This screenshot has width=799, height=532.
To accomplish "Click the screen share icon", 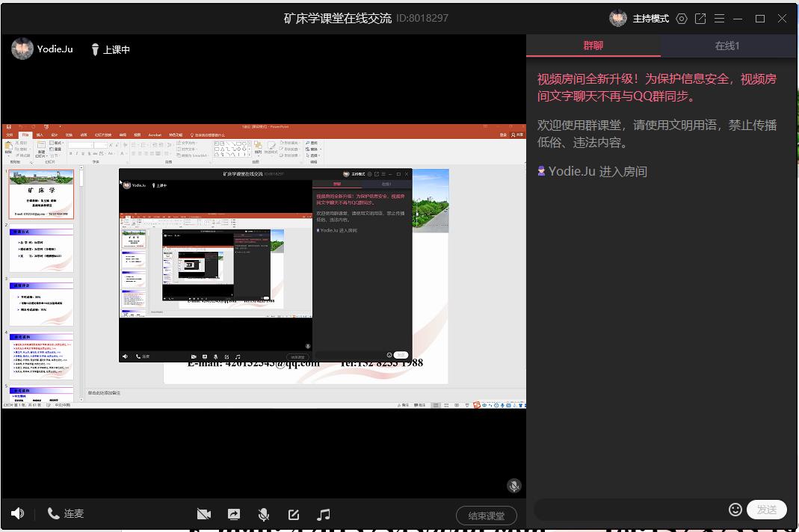I will click(x=234, y=514).
